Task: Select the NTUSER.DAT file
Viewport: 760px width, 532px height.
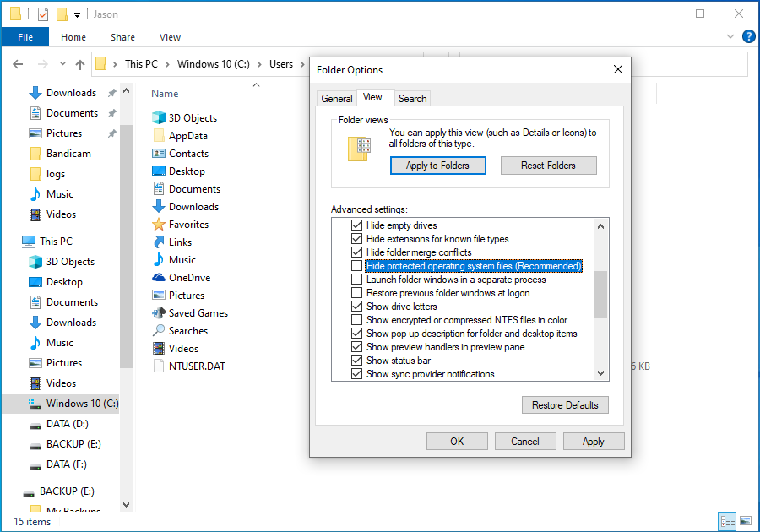Action: coord(196,366)
